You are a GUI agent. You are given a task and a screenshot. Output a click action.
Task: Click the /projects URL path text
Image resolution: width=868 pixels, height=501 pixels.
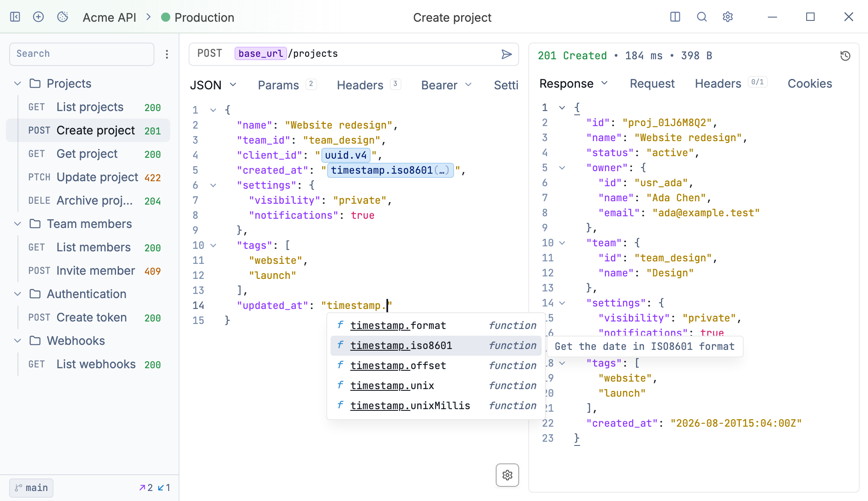(313, 53)
